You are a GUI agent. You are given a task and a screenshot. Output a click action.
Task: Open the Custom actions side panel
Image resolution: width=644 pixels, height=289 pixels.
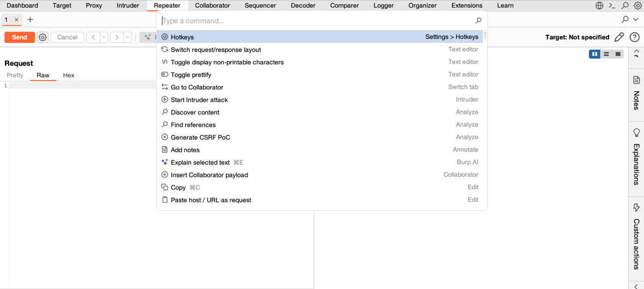pyautogui.click(x=636, y=236)
